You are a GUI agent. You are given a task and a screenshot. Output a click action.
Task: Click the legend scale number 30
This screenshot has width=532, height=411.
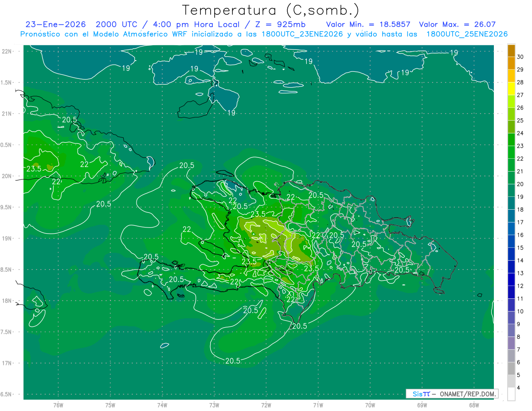(x=520, y=57)
